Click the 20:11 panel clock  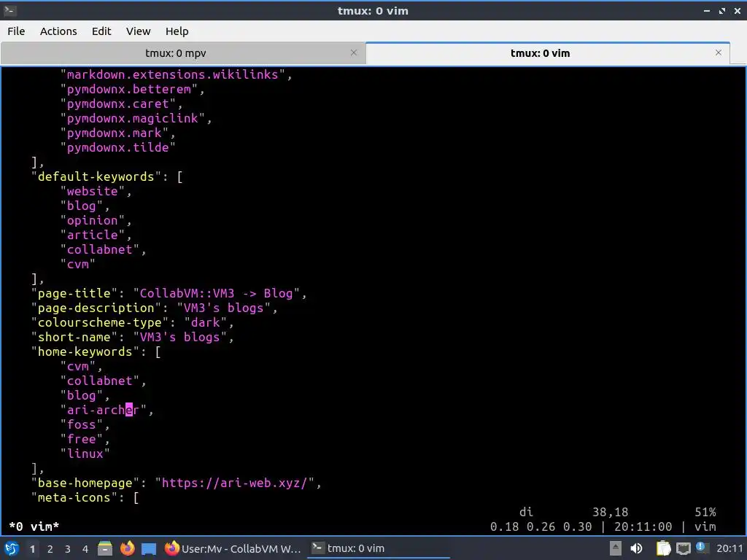point(729,549)
